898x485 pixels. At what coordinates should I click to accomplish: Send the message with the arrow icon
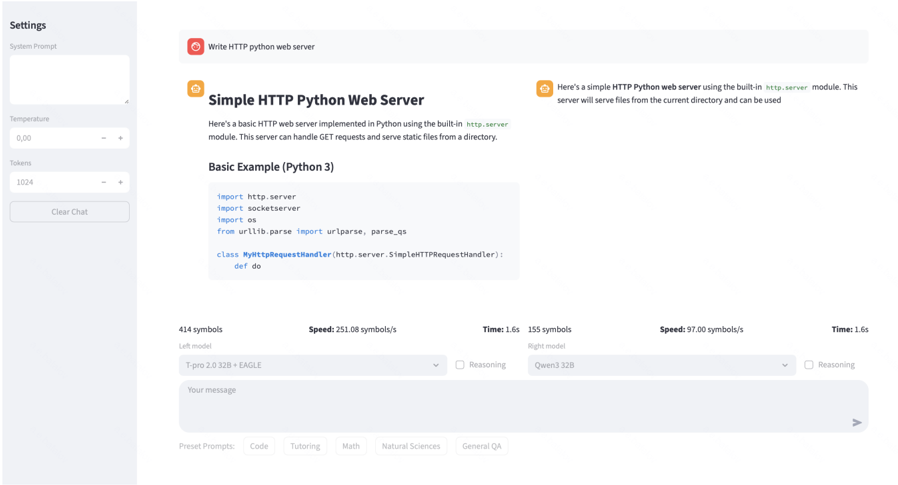[857, 423]
